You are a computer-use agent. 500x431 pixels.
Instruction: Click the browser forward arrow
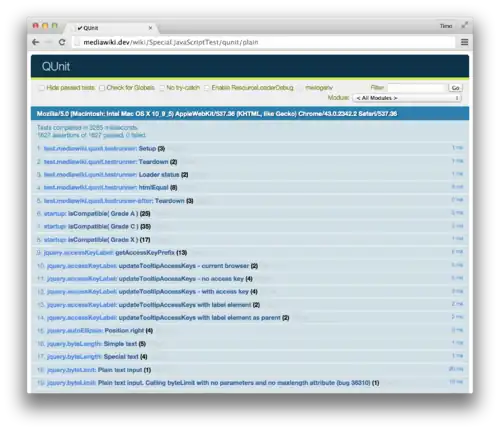49,42
